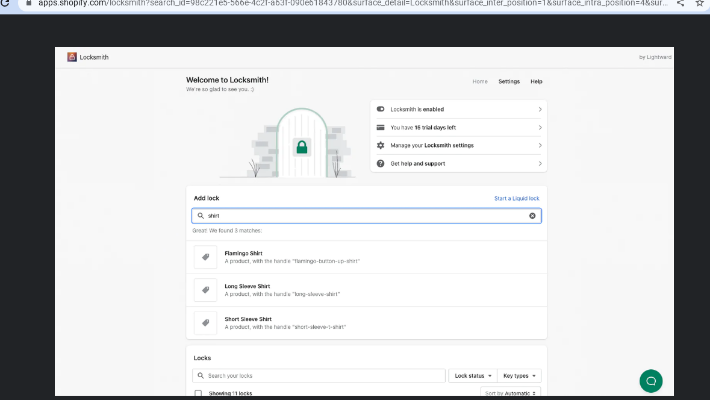Select the Long Sleeve Shirt product result

(366, 290)
